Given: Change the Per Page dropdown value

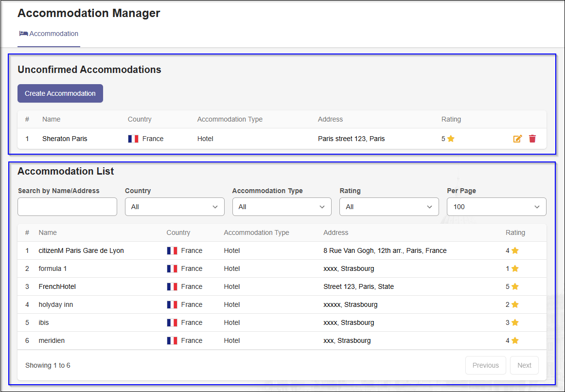Looking at the screenshot, I should tap(496, 207).
